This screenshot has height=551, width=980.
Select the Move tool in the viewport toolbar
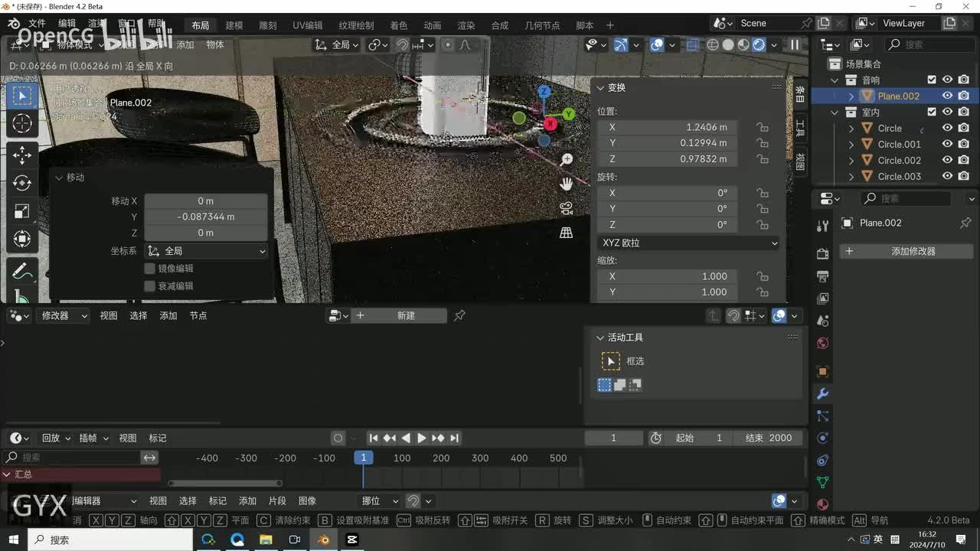coord(21,155)
